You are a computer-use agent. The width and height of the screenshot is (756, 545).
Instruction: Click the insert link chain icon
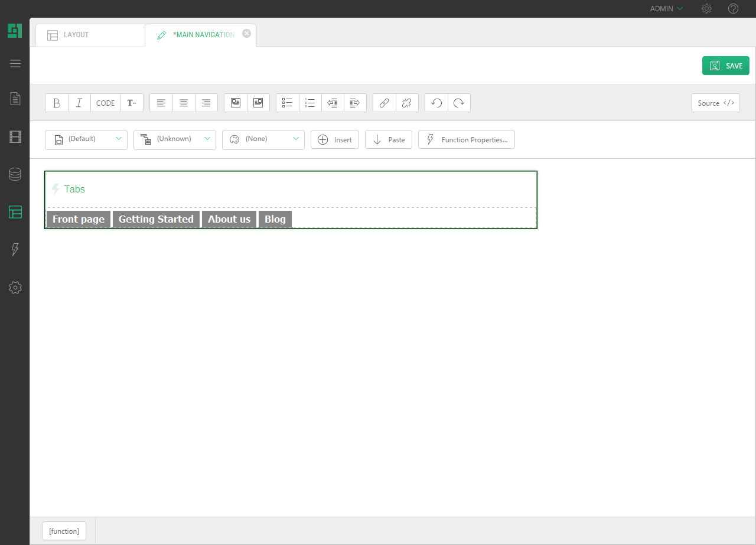tap(384, 103)
